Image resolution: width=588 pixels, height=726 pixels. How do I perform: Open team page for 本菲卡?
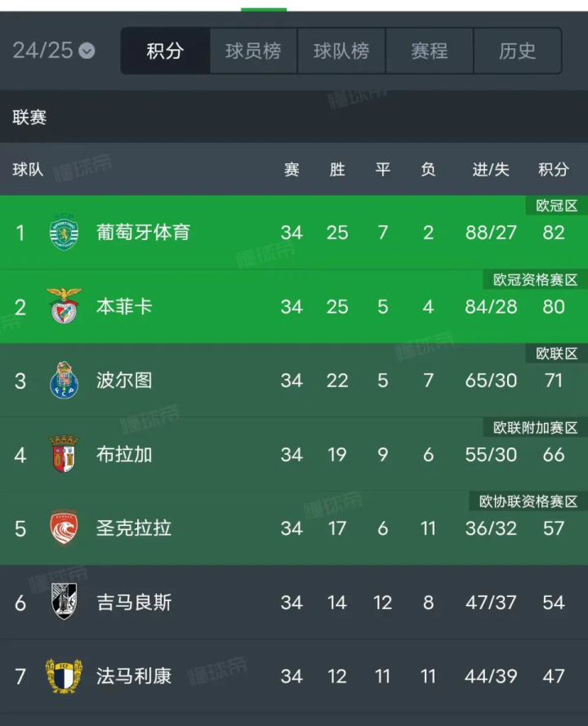[124, 307]
